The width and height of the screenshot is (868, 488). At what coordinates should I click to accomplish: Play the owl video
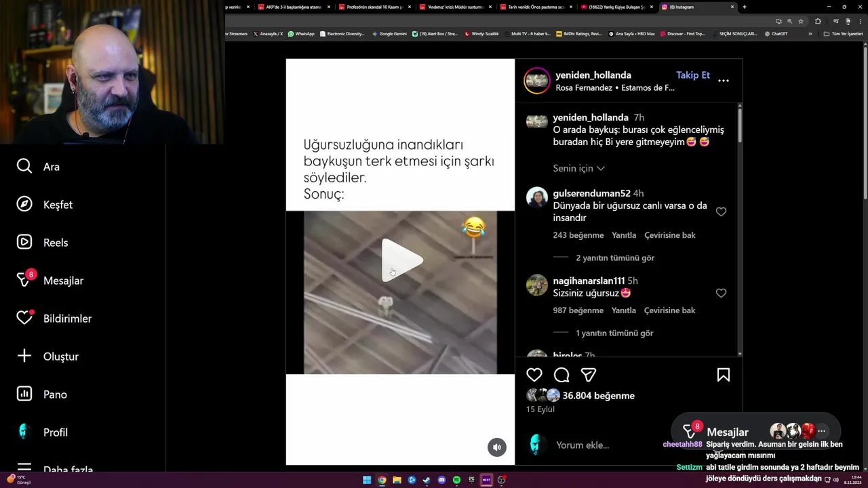tap(401, 260)
